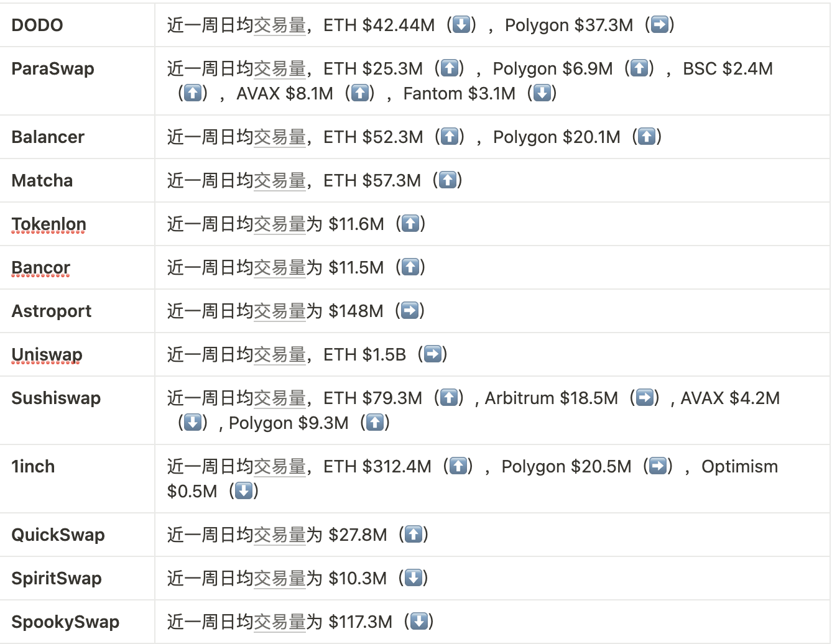This screenshot has width=832, height=644.
Task: Click the down arrow emoji after Optimism $0.5M
Action: (244, 491)
